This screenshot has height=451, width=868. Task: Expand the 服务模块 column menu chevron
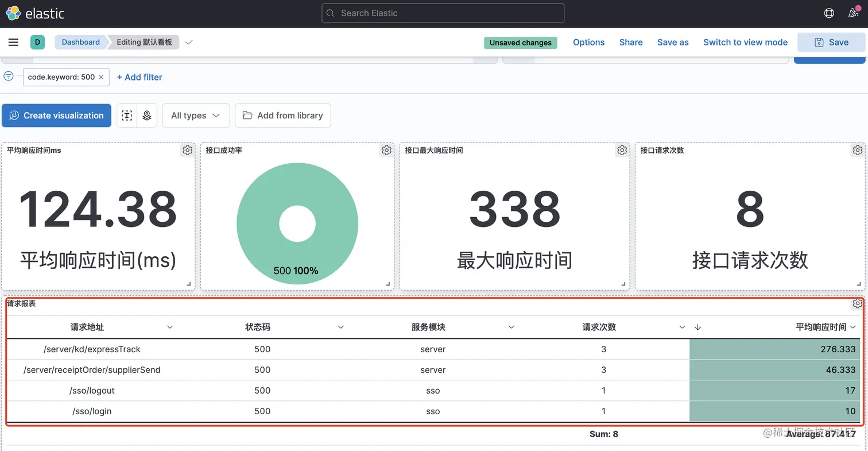pos(511,327)
